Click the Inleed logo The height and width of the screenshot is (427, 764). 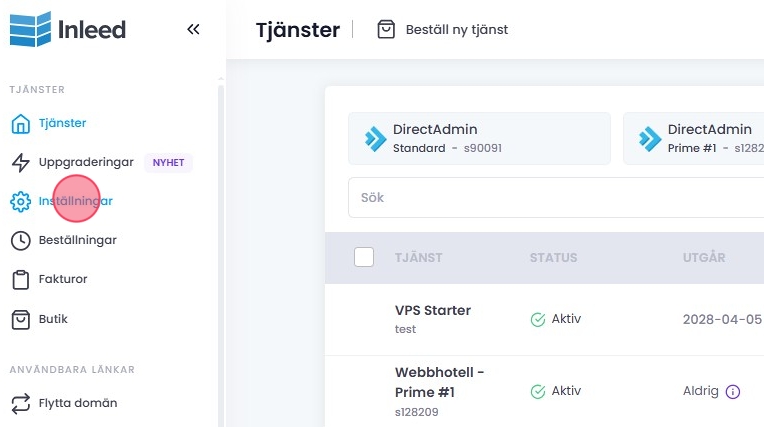(67, 29)
